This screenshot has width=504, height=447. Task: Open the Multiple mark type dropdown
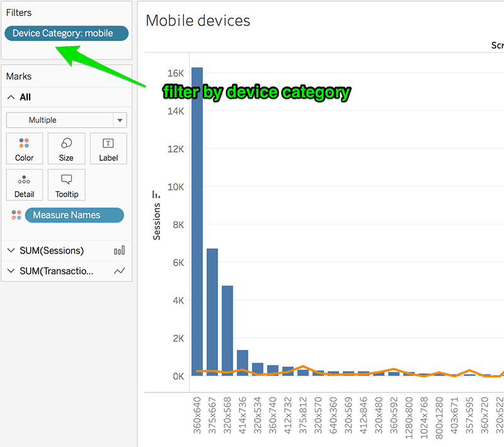[67, 120]
